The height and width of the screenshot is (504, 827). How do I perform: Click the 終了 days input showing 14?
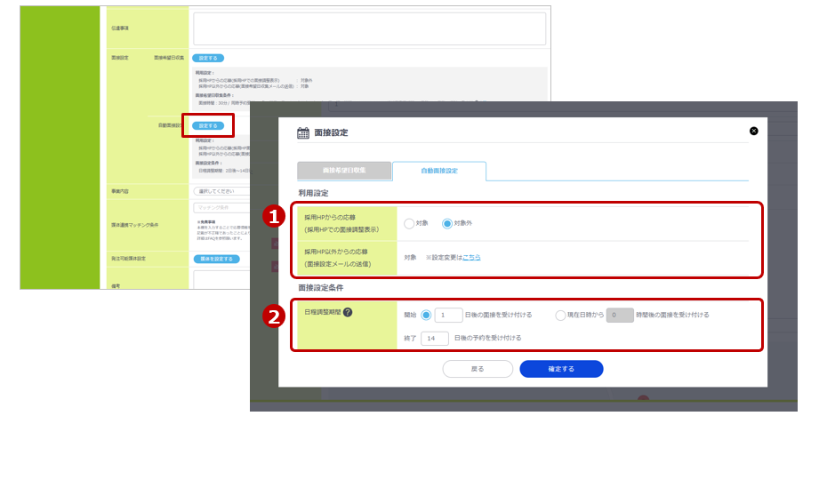point(435,338)
